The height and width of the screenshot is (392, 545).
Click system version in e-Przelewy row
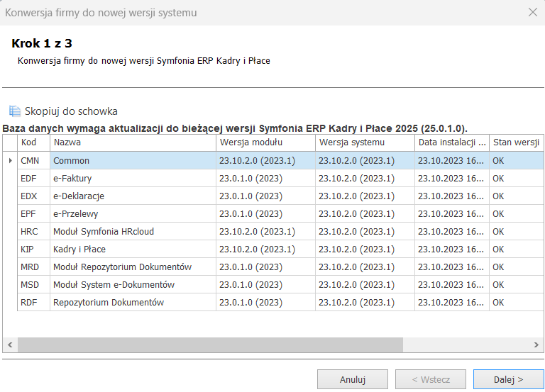365,213
